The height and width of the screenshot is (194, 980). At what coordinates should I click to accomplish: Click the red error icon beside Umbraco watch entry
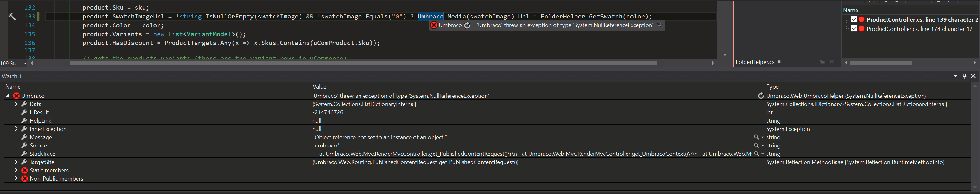point(16,96)
